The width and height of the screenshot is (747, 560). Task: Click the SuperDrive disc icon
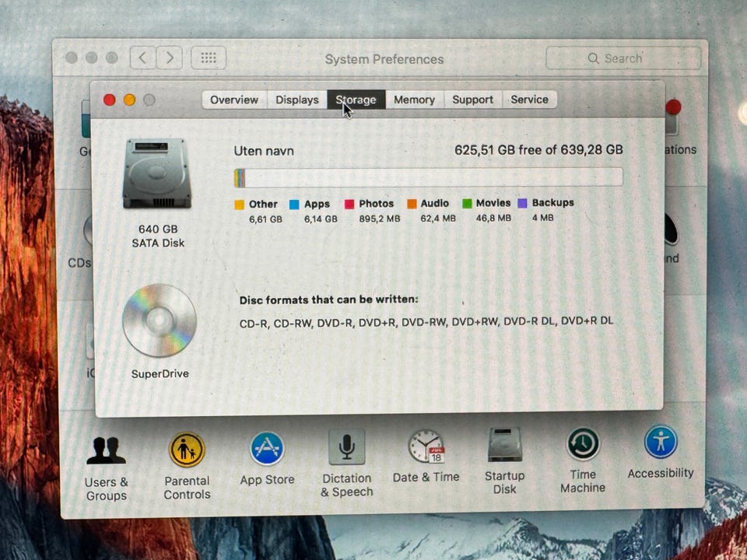click(x=159, y=320)
